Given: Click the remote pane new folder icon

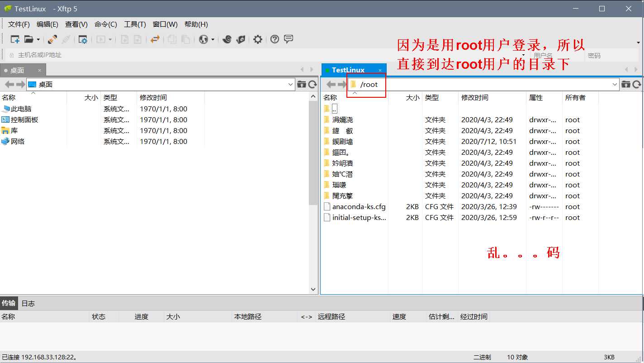Looking at the screenshot, I should pyautogui.click(x=626, y=84).
